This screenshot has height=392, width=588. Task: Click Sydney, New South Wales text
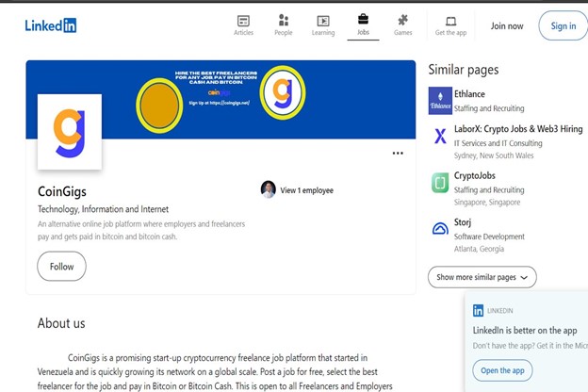[494, 155]
